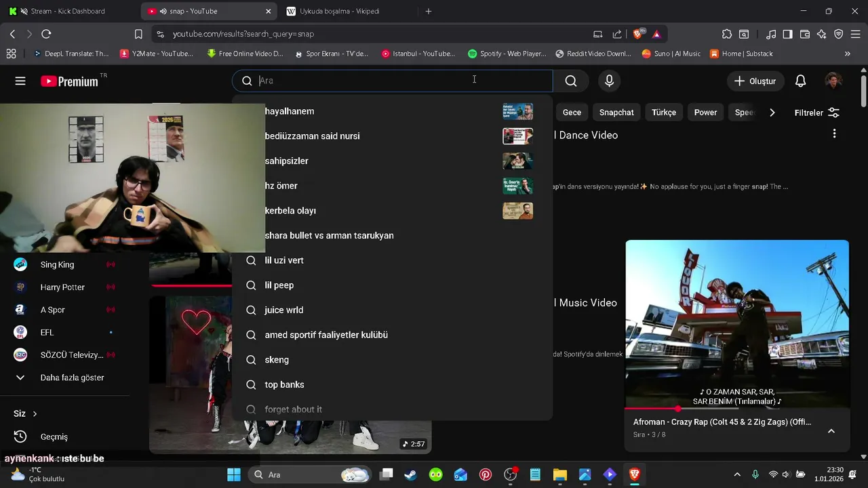Start voice search with microphone
Screen dimensions: 868x488
pyautogui.click(x=609, y=81)
